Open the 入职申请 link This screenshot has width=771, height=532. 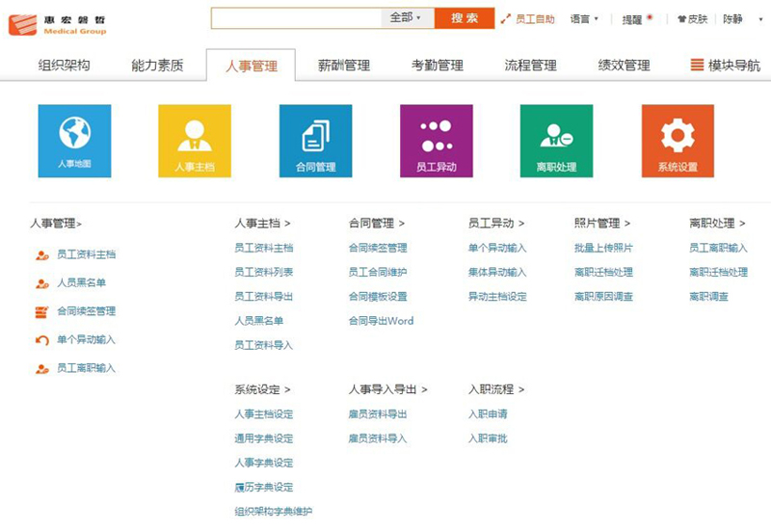[488, 414]
